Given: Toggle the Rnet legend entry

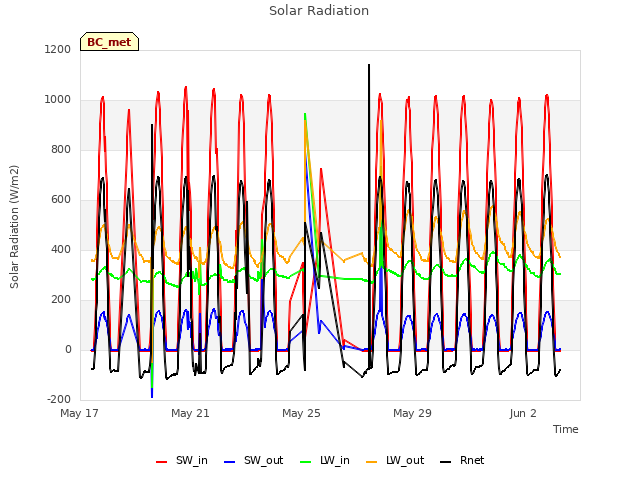Looking at the screenshot, I should point(462,461).
